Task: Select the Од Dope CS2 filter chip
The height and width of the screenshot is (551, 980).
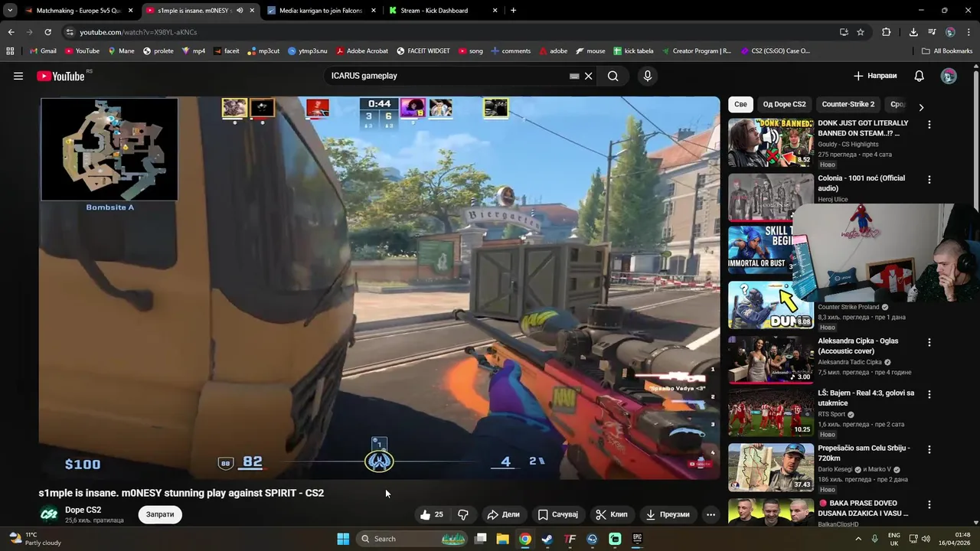Action: (784, 104)
